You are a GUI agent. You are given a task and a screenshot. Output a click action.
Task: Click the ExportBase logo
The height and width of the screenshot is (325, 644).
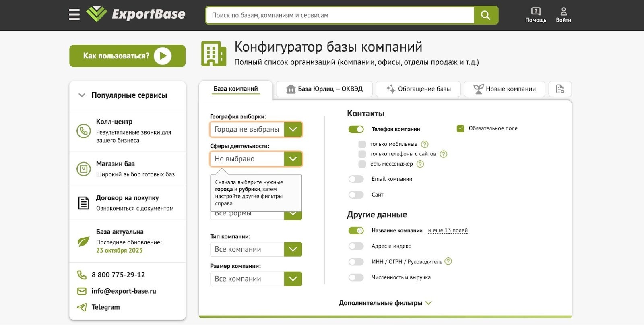136,14
